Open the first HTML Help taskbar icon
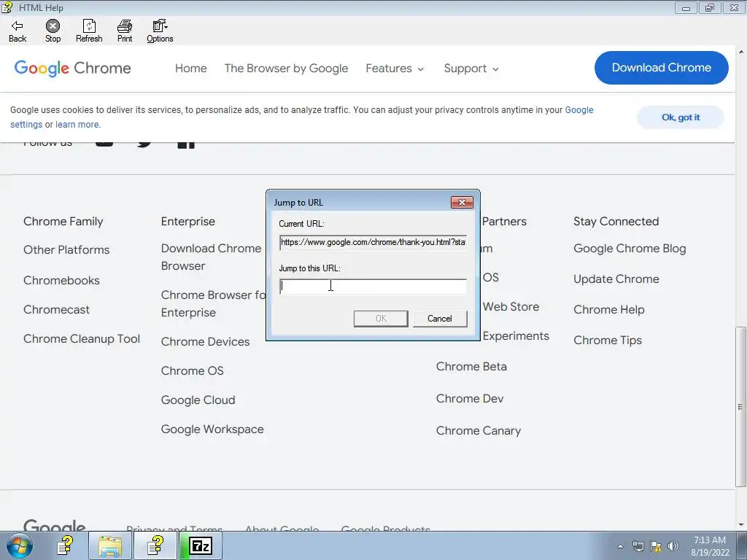This screenshot has height=560, width=747. pos(66,545)
